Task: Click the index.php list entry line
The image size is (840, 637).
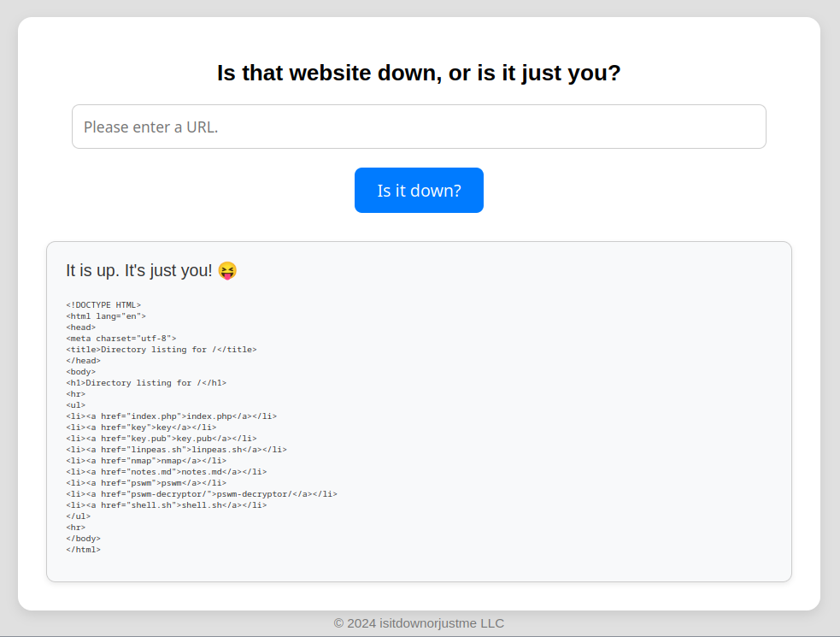Action: pyautogui.click(x=172, y=416)
